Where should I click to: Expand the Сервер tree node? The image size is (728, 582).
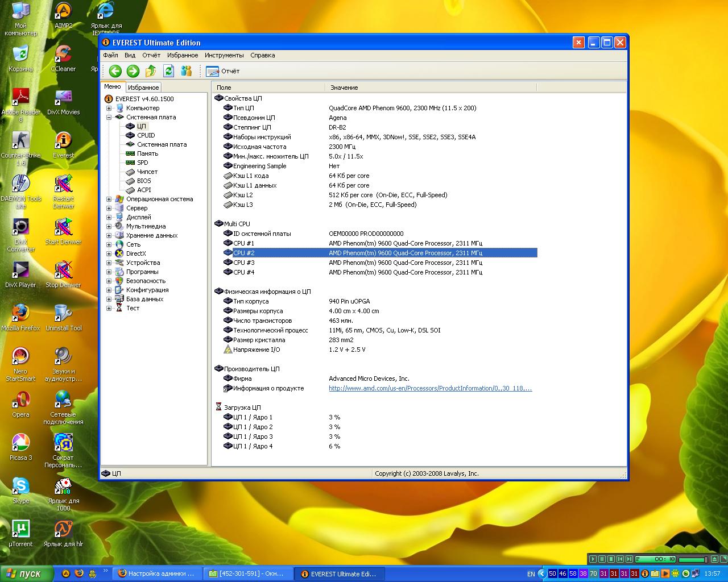(x=109, y=208)
